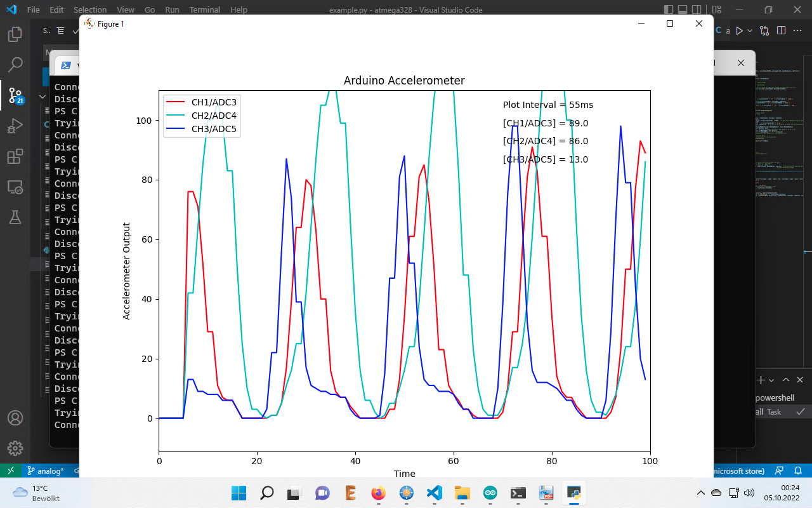Click the new terminal plus button

761,380
